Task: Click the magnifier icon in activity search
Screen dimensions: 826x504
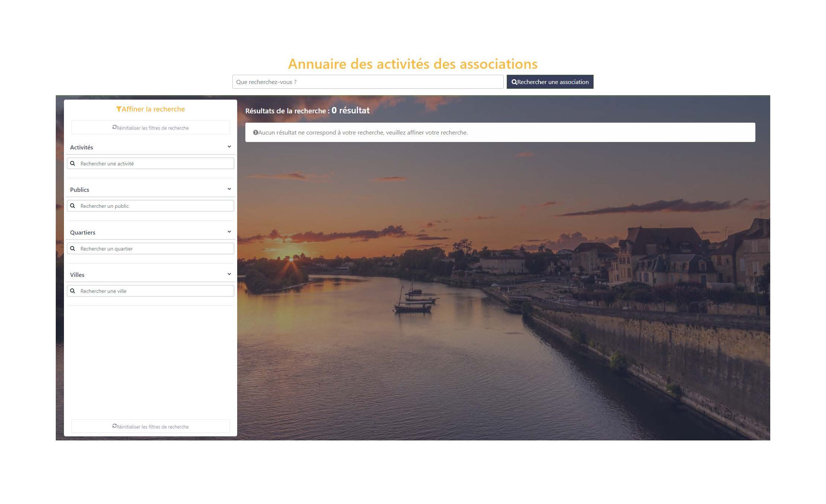Action: tap(73, 164)
